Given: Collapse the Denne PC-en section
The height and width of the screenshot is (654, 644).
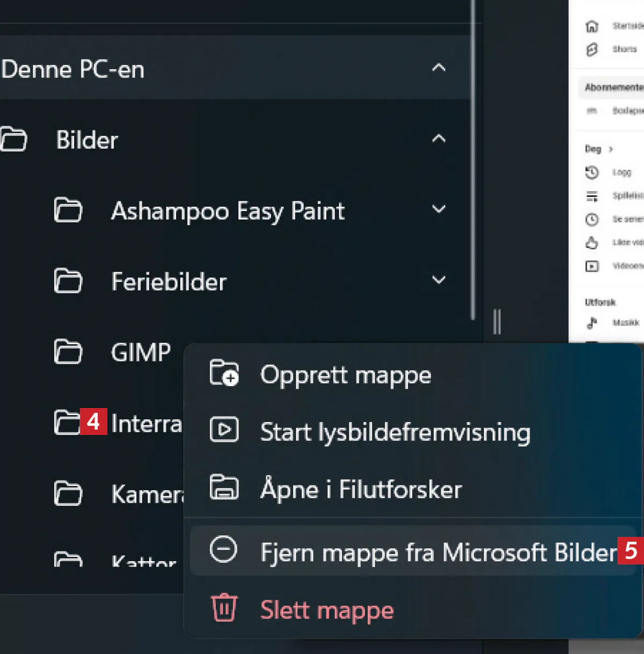Looking at the screenshot, I should point(439,68).
